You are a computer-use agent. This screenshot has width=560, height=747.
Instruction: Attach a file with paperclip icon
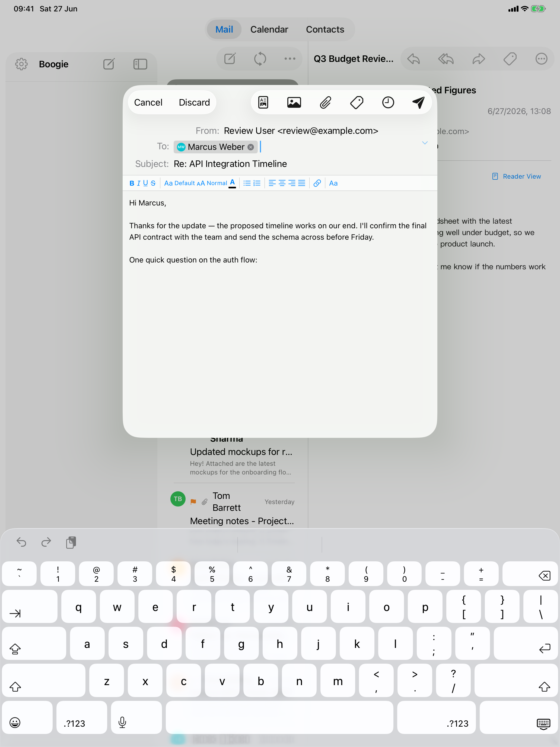[x=325, y=102]
